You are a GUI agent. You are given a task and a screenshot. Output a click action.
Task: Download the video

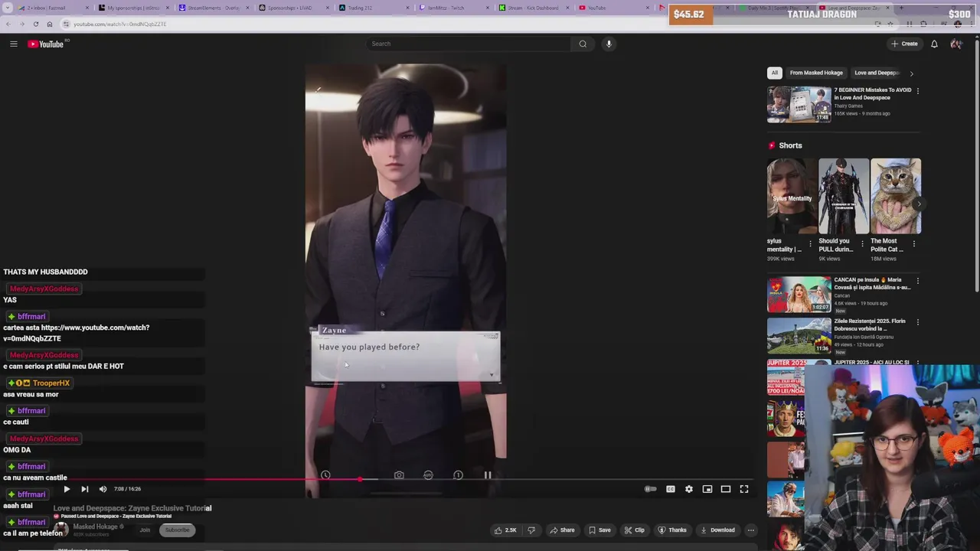pos(717,530)
